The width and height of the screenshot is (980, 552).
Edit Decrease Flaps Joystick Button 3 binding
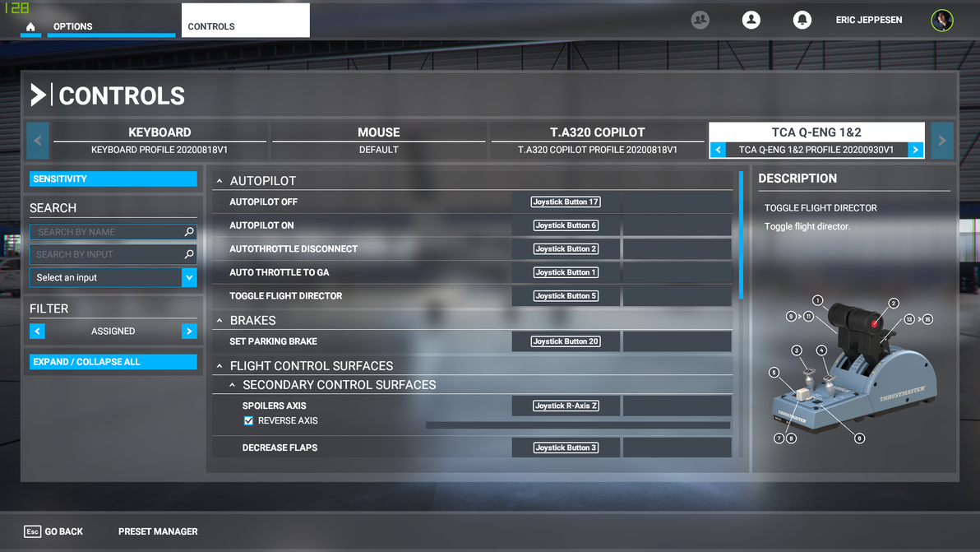point(566,448)
